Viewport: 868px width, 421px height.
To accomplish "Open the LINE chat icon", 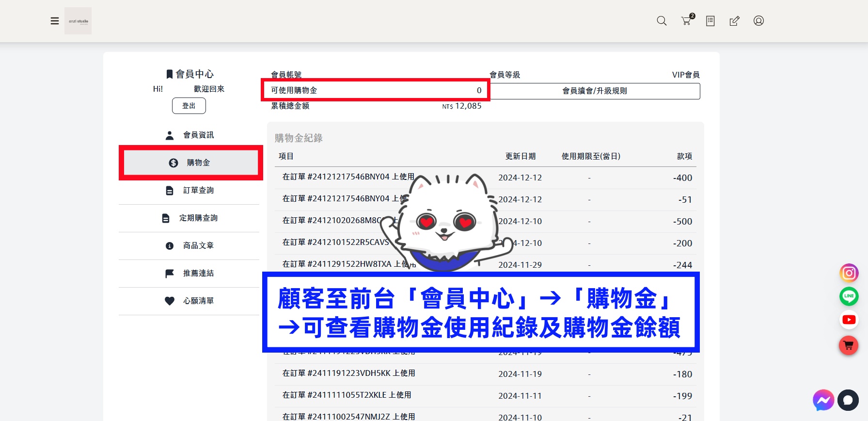I will tap(849, 296).
